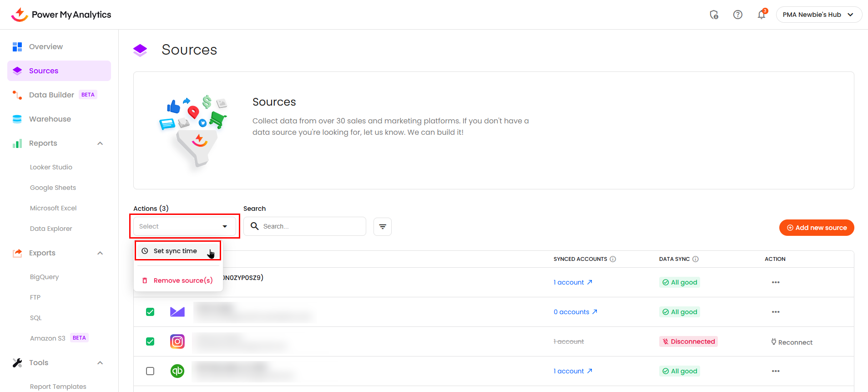Select Remove source(s) menu option
Viewport: 868px width, 392px height.
click(183, 280)
